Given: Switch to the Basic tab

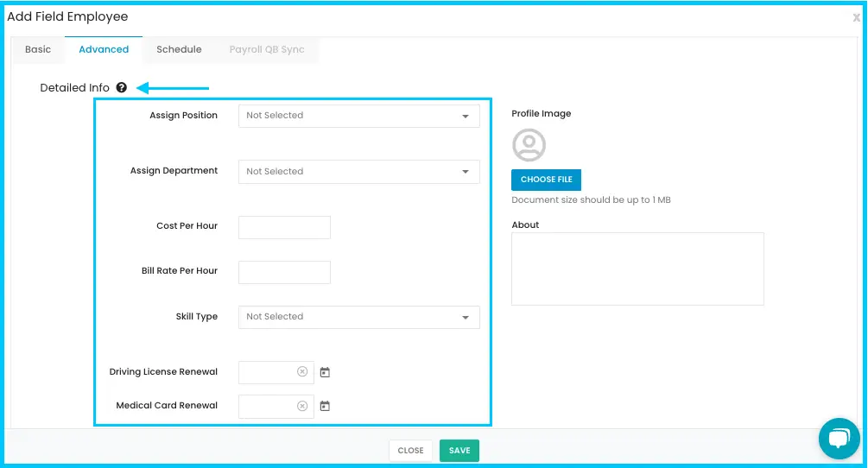Looking at the screenshot, I should 38,49.
